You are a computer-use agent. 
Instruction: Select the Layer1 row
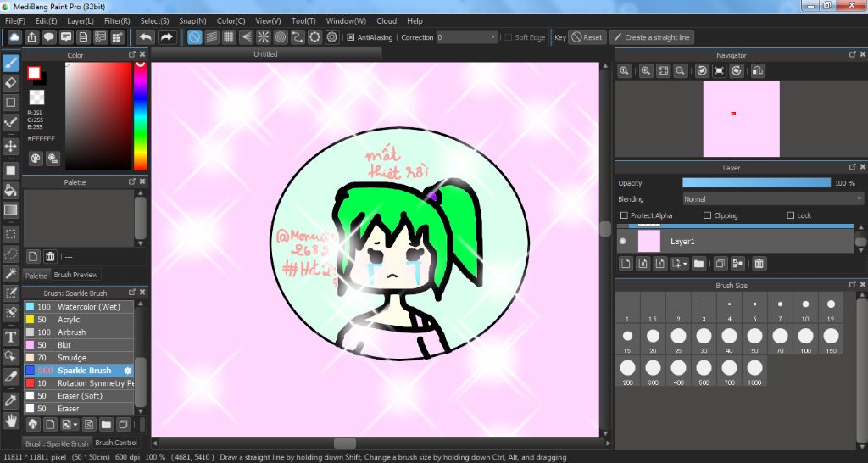(x=737, y=242)
